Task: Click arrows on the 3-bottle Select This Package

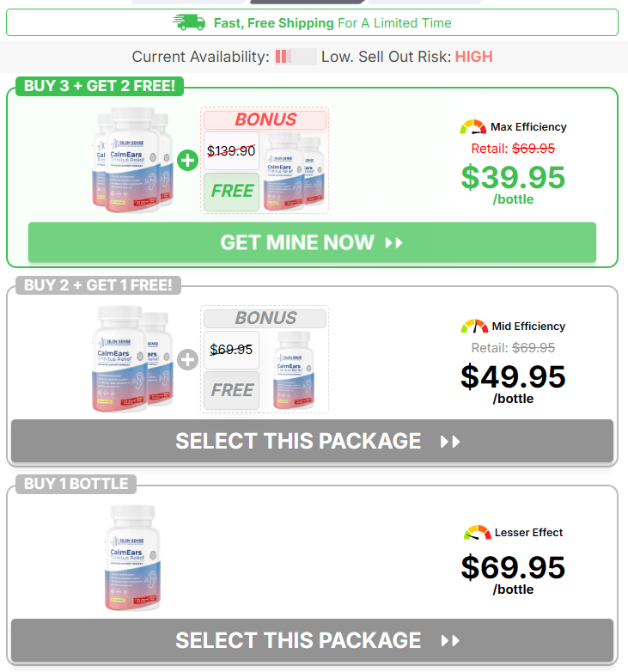Action: click(450, 442)
